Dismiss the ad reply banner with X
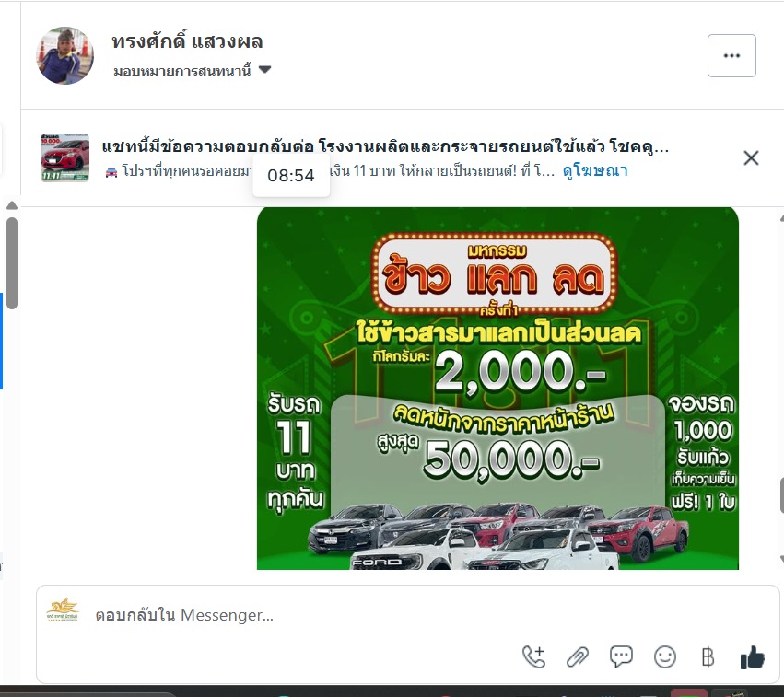The width and height of the screenshot is (784, 697). point(751,157)
